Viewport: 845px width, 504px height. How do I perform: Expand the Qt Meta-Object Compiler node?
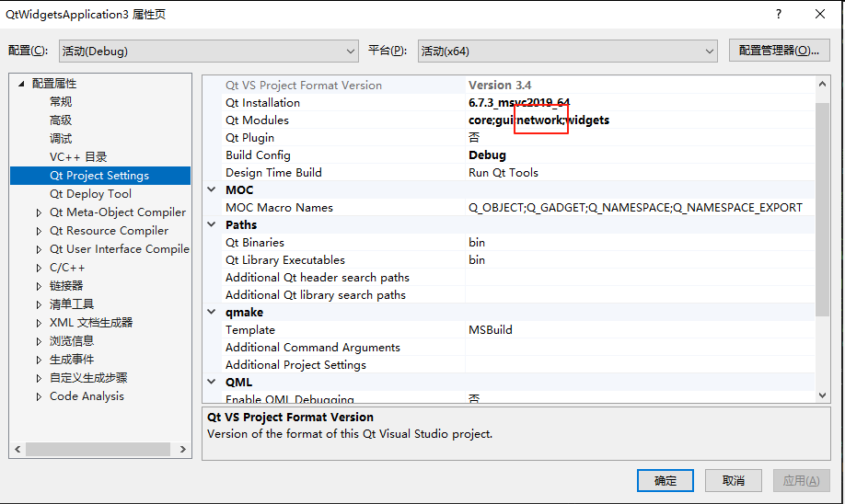(x=39, y=212)
